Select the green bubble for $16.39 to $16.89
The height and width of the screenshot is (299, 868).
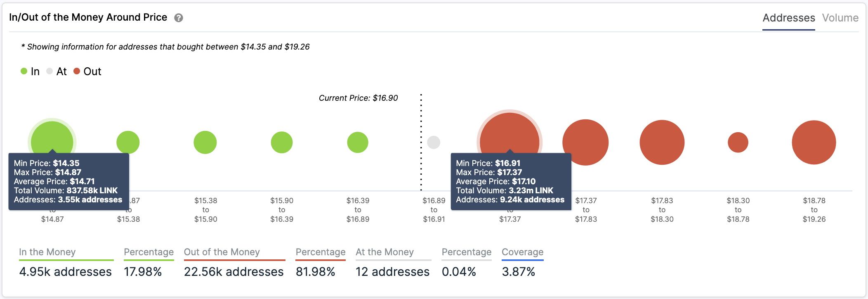358,142
